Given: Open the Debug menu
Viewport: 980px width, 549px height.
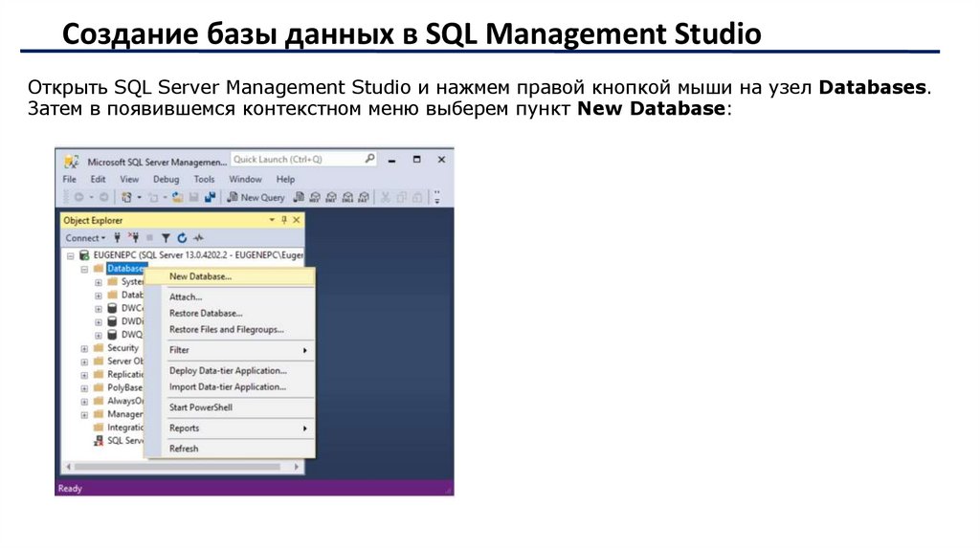Looking at the screenshot, I should (x=167, y=179).
